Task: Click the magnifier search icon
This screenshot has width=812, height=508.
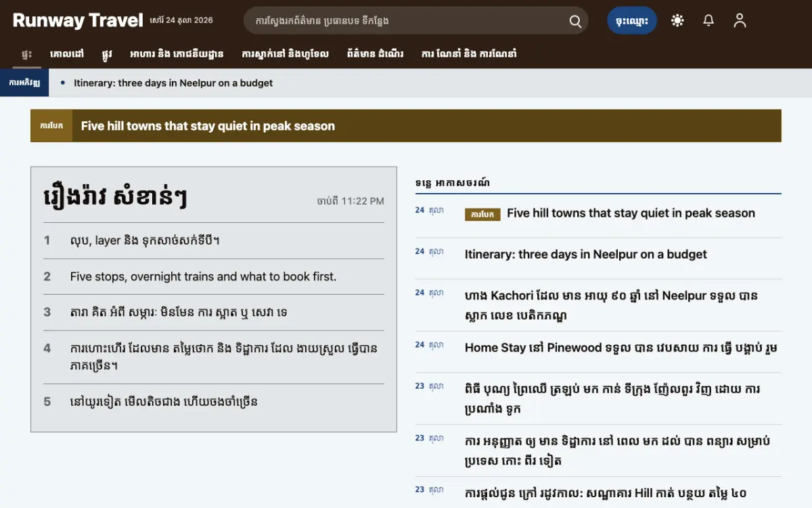Action: (x=575, y=21)
